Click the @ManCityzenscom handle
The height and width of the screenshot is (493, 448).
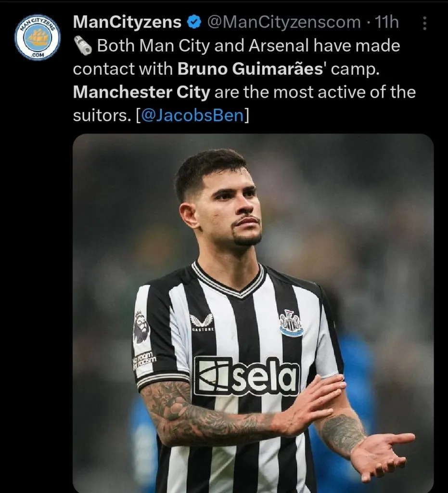tap(284, 22)
